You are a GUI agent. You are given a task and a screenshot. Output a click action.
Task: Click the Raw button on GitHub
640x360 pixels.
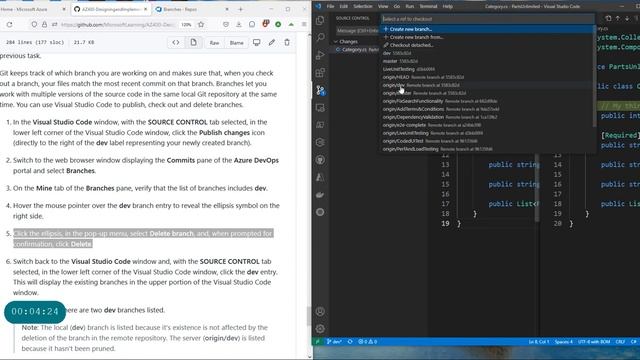[x=214, y=42]
